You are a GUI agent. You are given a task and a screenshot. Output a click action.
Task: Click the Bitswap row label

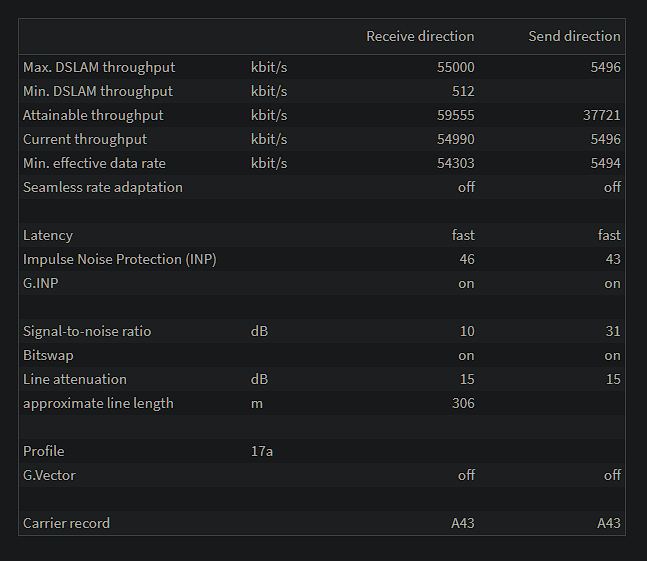pyautogui.click(x=48, y=355)
